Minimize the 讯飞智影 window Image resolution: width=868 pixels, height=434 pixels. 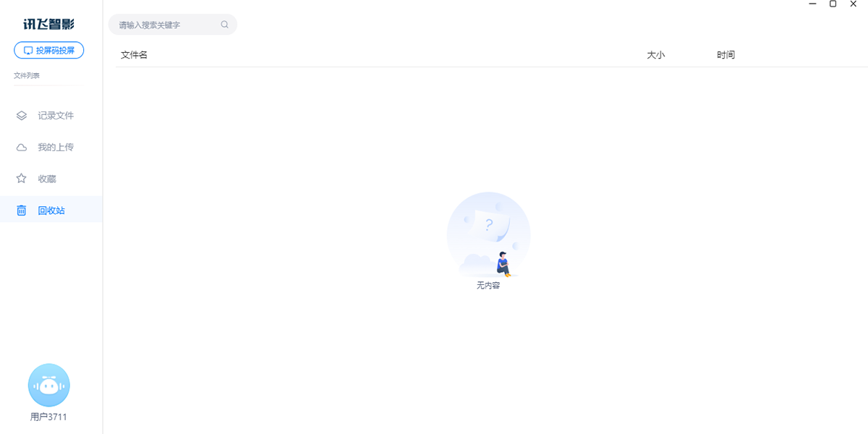click(813, 4)
